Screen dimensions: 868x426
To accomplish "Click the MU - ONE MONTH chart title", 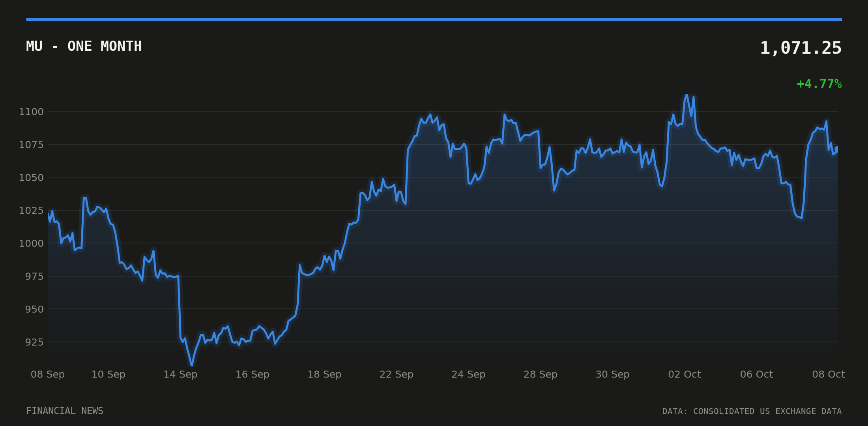I will click(x=84, y=46).
